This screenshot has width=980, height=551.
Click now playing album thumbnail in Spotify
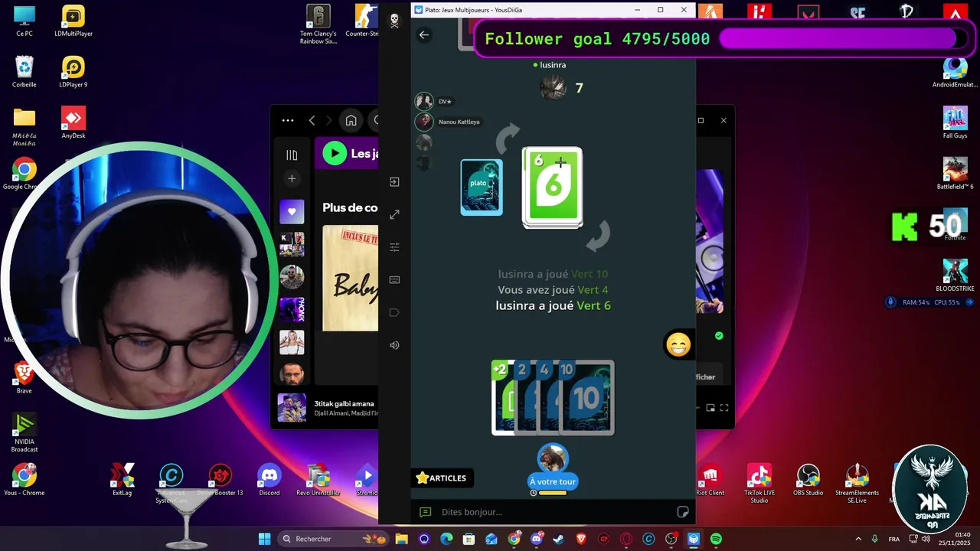pos(292,407)
